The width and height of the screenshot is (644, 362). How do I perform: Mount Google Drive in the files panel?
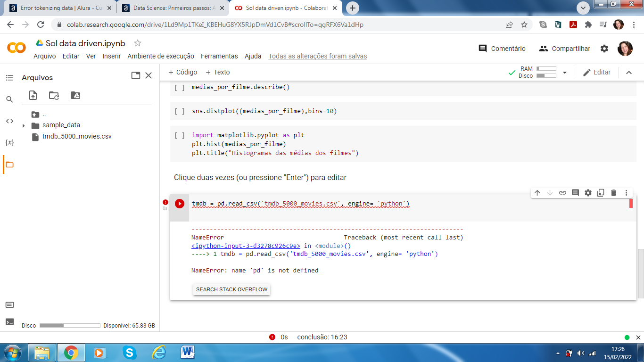tap(75, 95)
